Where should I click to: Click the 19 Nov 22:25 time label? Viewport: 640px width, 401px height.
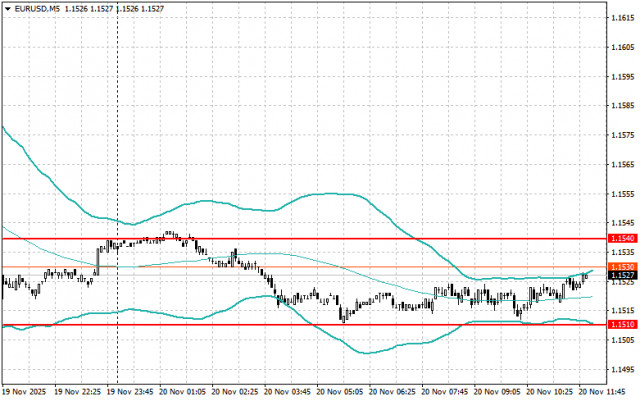pyautogui.click(x=78, y=392)
